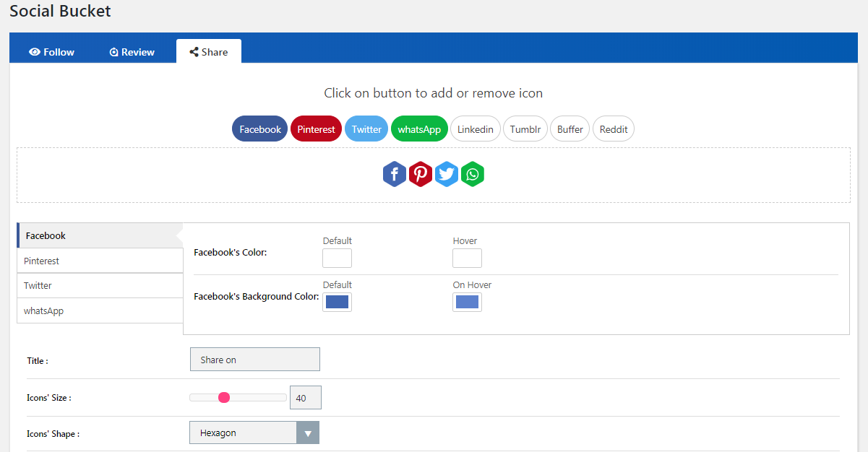Screen dimensions: 868x452
Task: Switch to the Follow tab
Action: (x=52, y=52)
